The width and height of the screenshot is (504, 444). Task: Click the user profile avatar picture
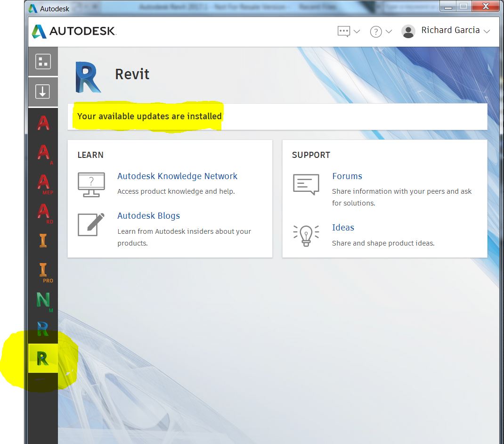[x=408, y=30]
